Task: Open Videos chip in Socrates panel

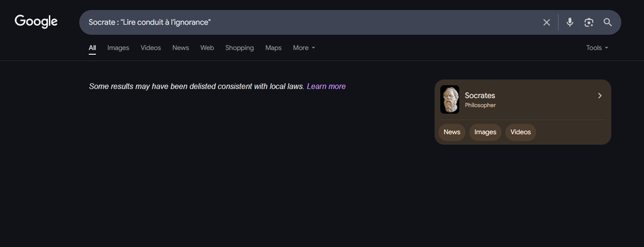Action: tap(520, 132)
